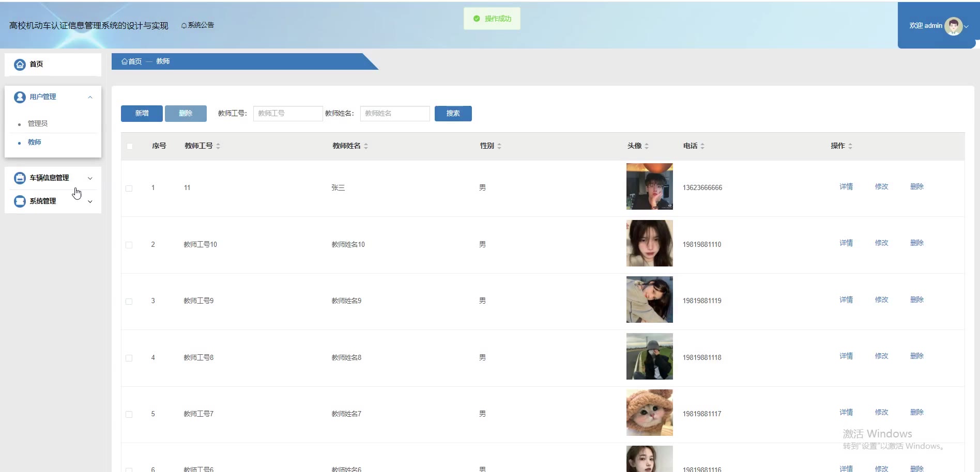Click the home icon in the sidebar
Image resolution: width=980 pixels, height=472 pixels.
point(20,65)
